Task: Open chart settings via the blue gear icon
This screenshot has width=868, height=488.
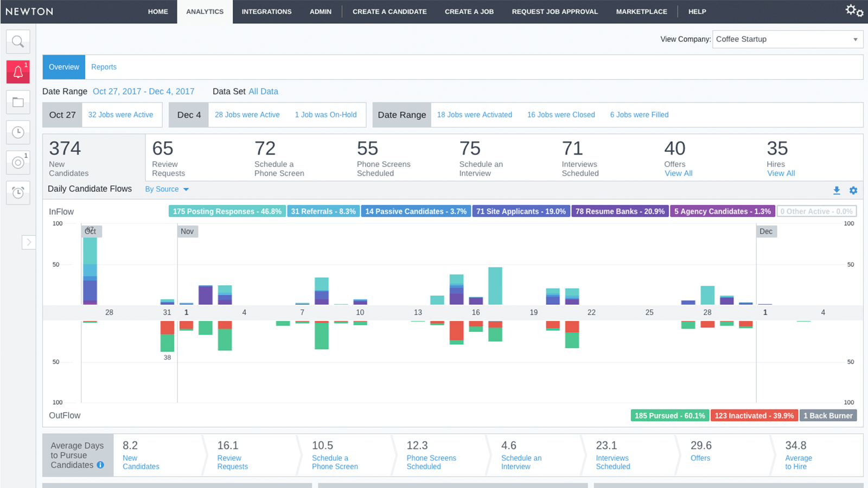Action: [853, 190]
